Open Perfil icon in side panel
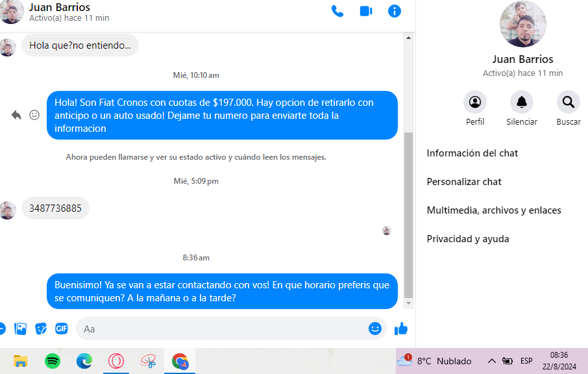The image size is (588, 374). click(475, 102)
